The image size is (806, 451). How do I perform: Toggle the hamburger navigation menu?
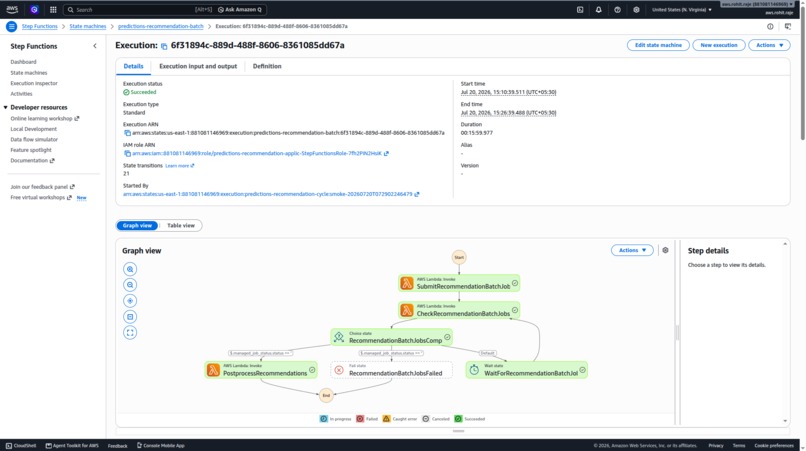point(11,26)
